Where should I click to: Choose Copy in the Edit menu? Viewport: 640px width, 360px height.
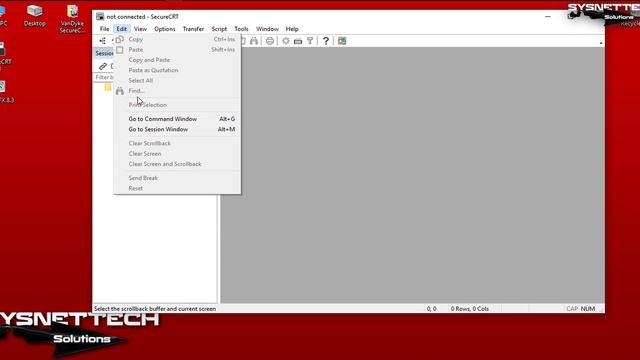177,39
